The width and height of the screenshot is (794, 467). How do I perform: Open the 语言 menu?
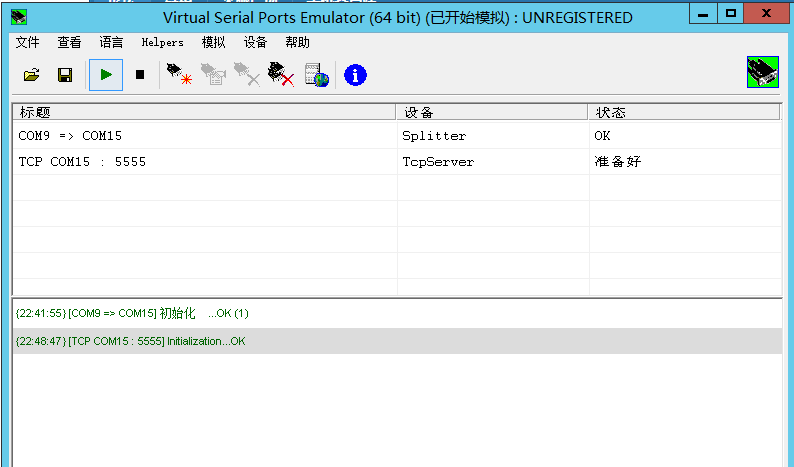(111, 42)
